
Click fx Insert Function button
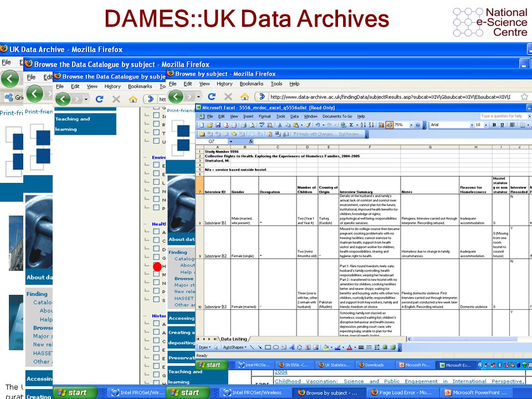[251, 141]
